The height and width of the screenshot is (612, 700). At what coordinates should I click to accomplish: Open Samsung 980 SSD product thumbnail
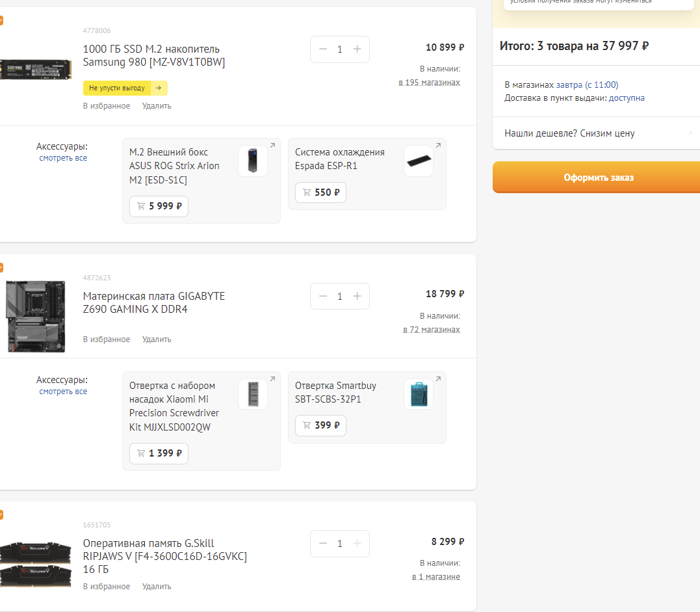click(x=34, y=69)
